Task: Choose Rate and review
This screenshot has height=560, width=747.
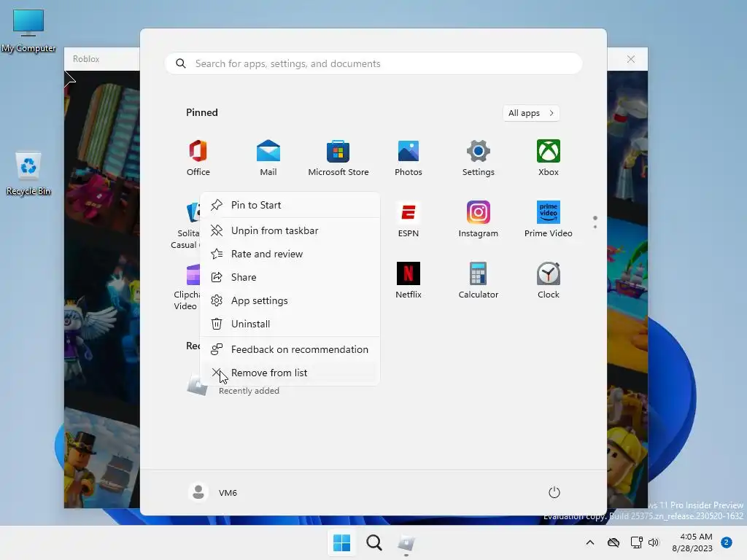Action: click(290, 254)
